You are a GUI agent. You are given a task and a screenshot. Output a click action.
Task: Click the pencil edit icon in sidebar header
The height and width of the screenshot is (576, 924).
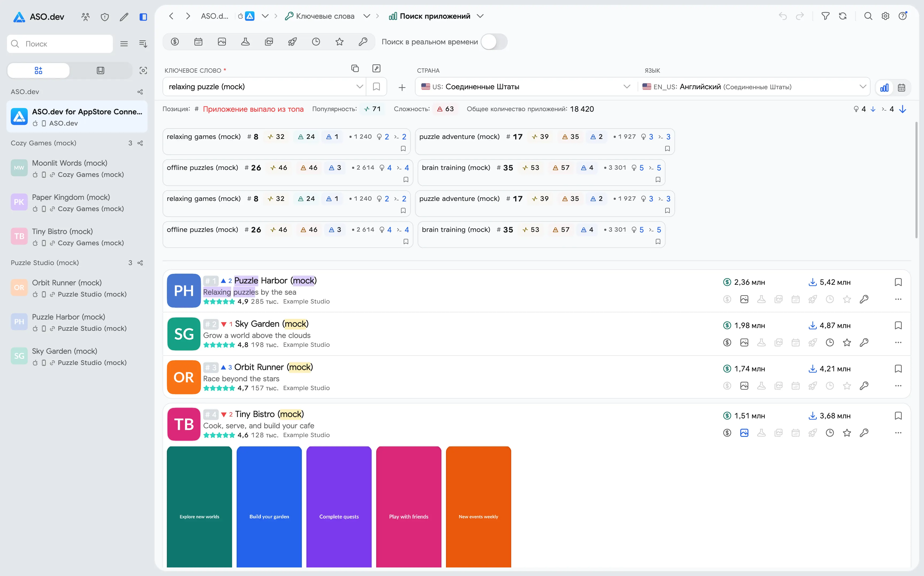124,17
